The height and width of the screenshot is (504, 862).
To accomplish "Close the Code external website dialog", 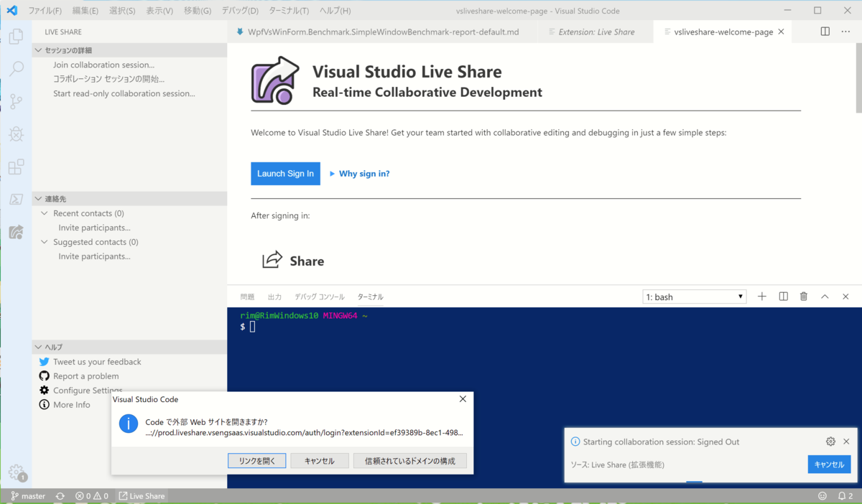I will coord(463,399).
